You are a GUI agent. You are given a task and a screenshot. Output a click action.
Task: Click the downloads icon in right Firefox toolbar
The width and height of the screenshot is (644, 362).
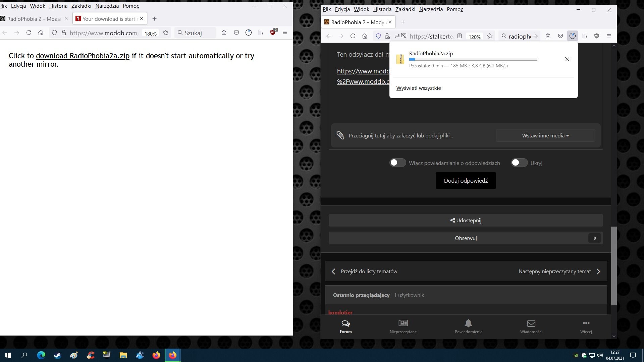tap(572, 36)
